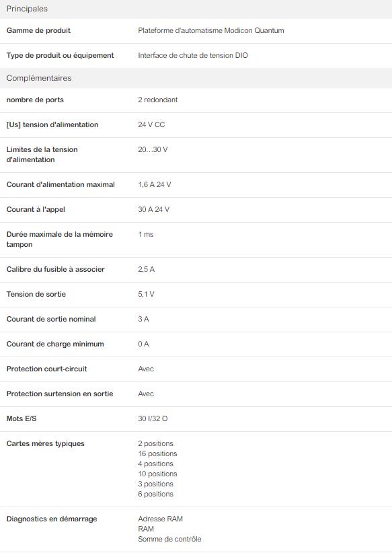Screen dimensions: 392x553
Task: Click the Principales section header
Action: click(196, 9)
